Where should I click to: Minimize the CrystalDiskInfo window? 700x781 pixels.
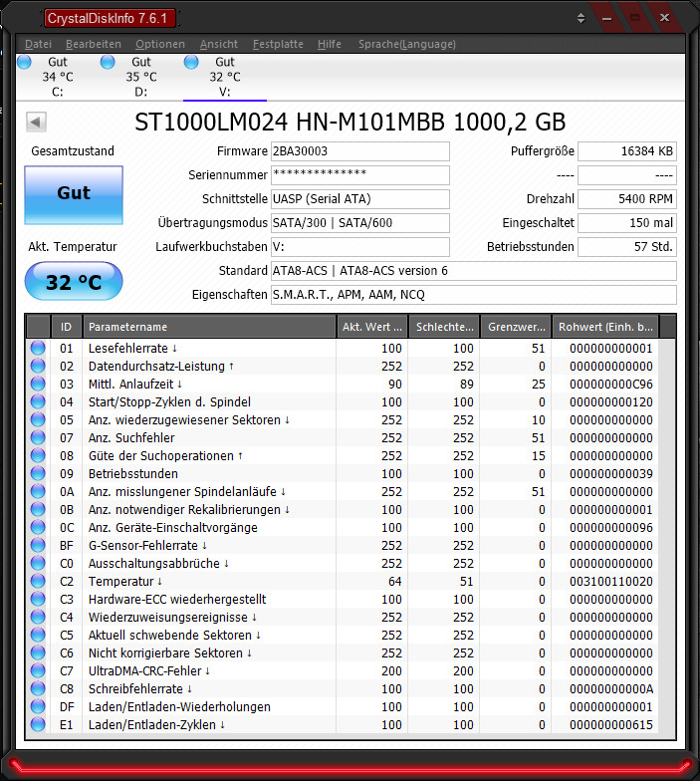(606, 18)
